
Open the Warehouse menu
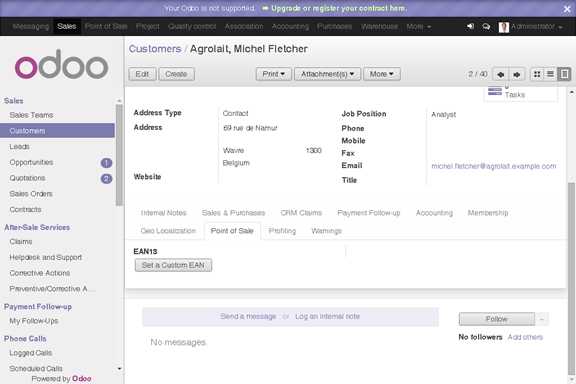click(x=379, y=26)
